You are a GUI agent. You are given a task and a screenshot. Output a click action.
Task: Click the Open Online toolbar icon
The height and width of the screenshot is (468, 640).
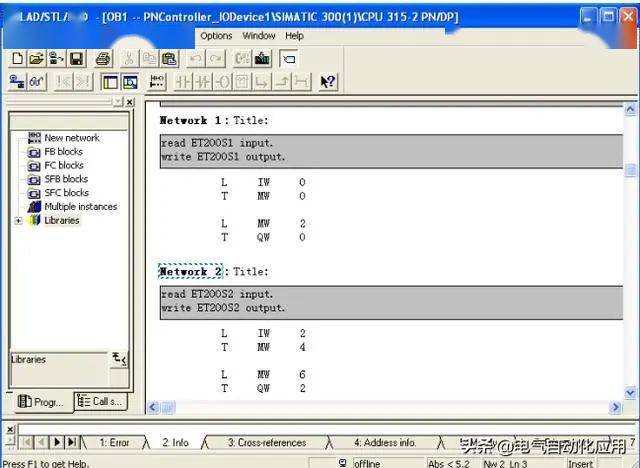click(56, 59)
